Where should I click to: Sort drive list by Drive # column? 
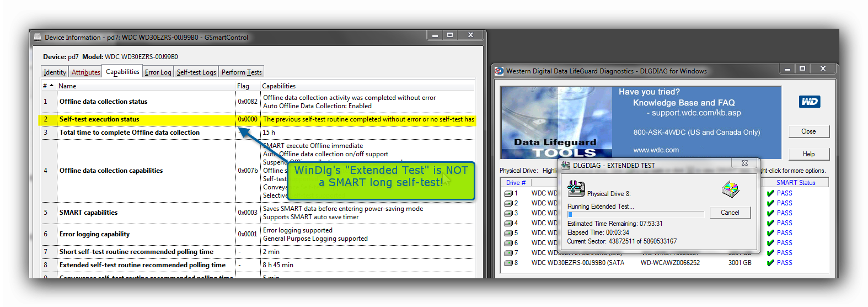[516, 183]
